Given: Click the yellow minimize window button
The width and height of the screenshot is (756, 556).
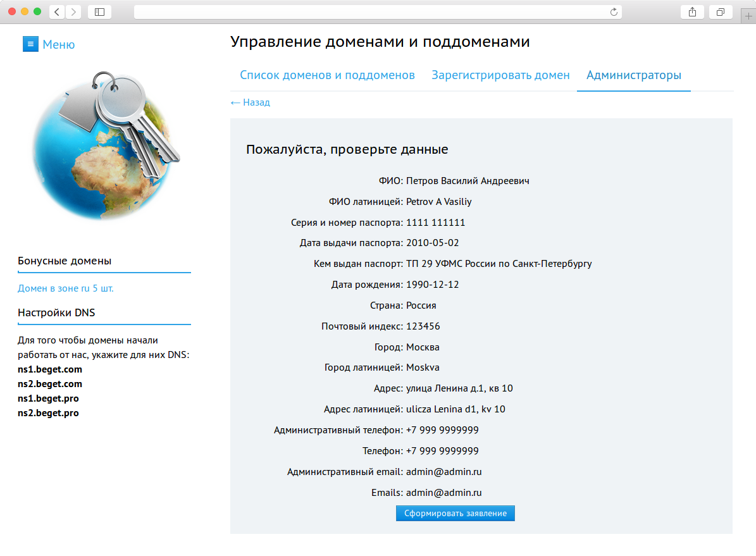Looking at the screenshot, I should coord(25,11).
